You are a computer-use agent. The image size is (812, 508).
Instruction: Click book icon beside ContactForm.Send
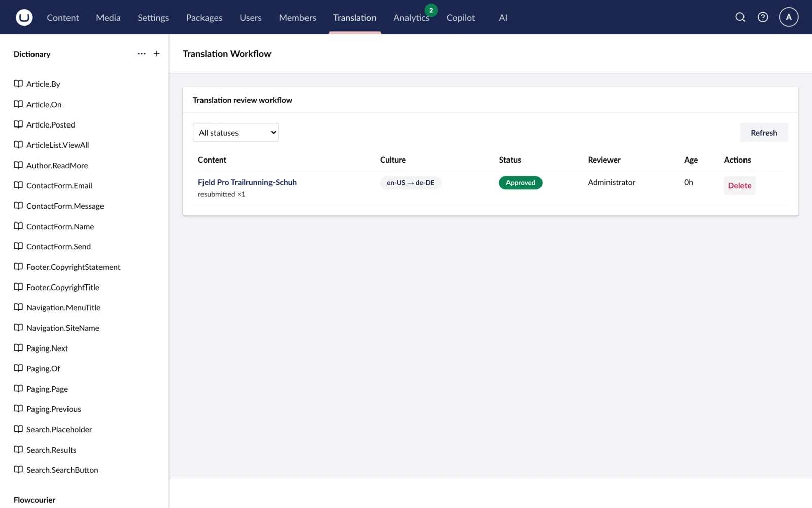tap(18, 246)
